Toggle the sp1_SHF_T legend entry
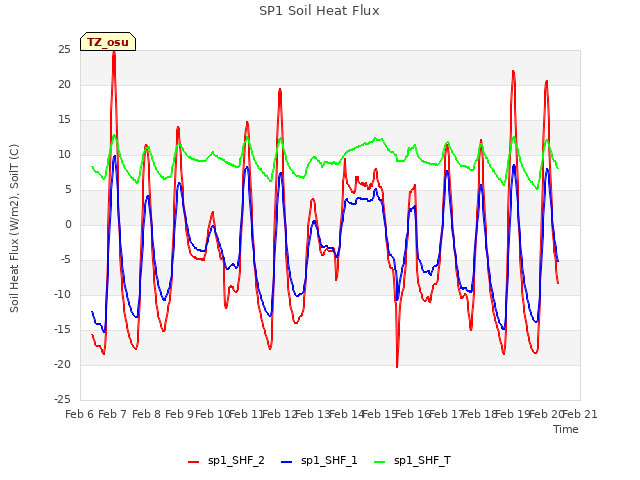Screen dimensions: 640x480 tap(412, 461)
